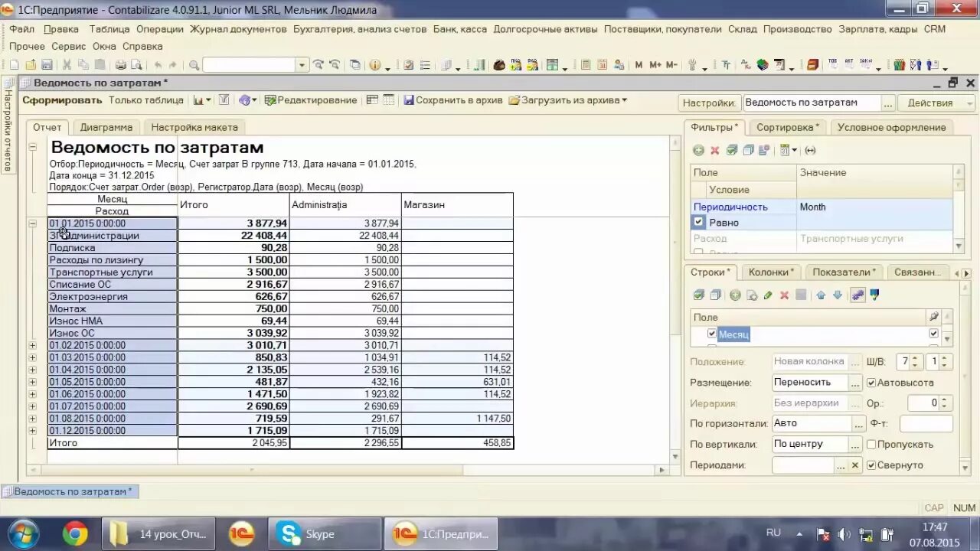This screenshot has height=551, width=980.
Task: Click the blue Save to archive diskette icon
Action: pyautogui.click(x=409, y=100)
